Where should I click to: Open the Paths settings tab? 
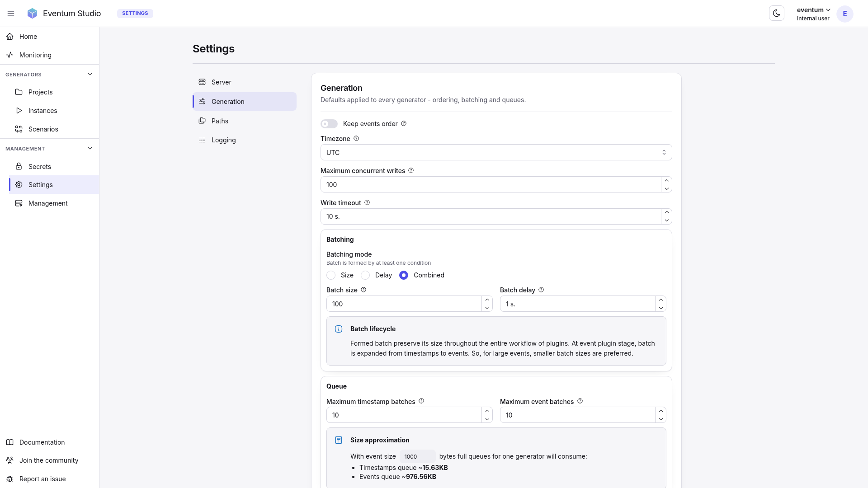coord(245,121)
